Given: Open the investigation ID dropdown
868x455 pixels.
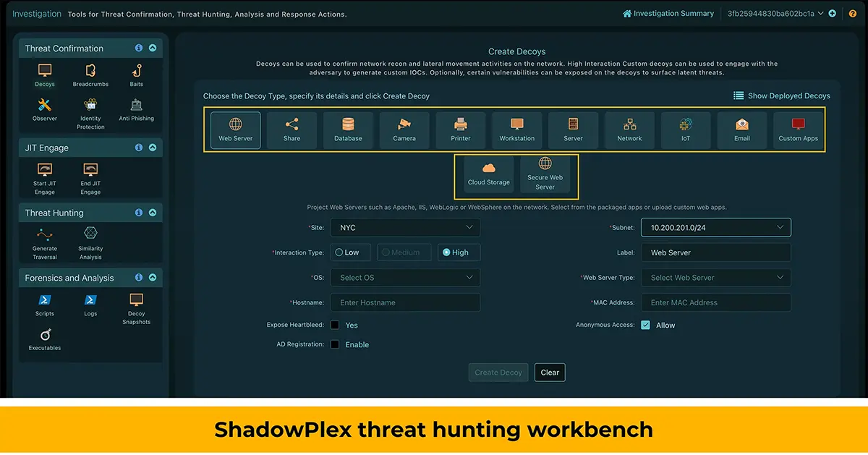Looking at the screenshot, I should pyautogui.click(x=775, y=13).
